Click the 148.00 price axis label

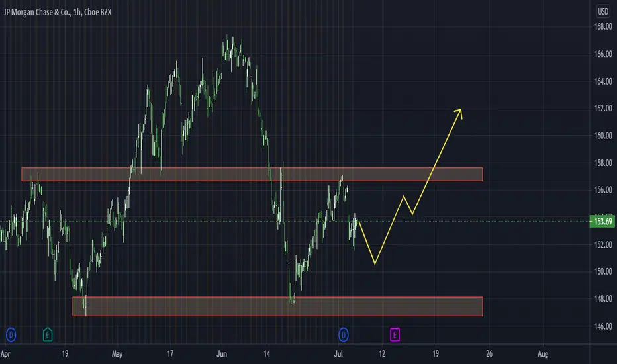[x=603, y=299]
